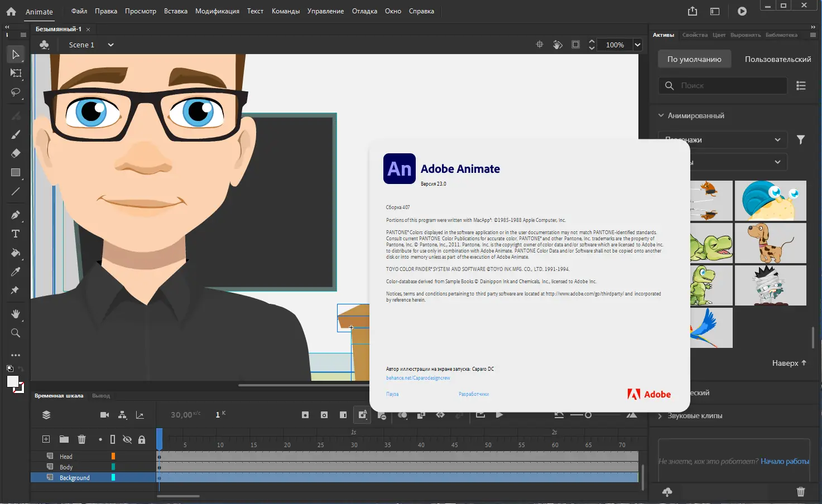Open the 100% zoom level dropdown
The image size is (822, 504).
637,45
